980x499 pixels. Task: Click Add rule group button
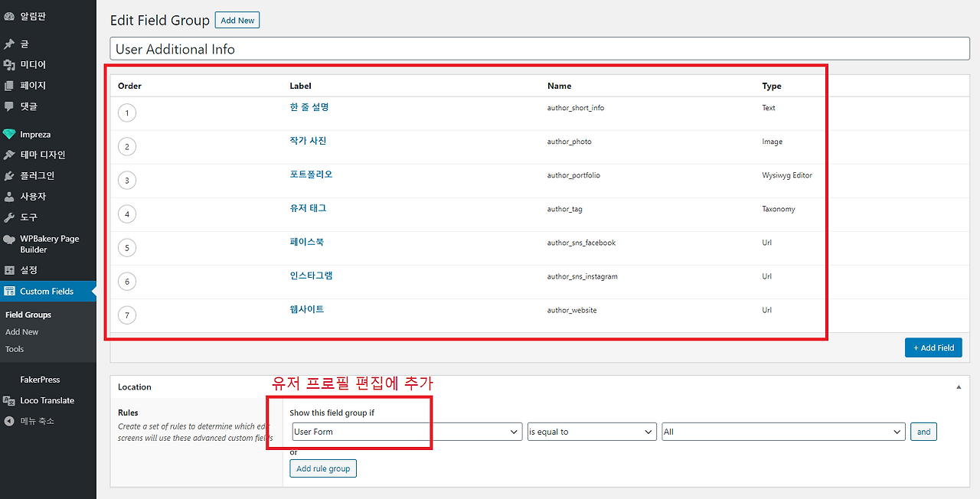pos(323,468)
